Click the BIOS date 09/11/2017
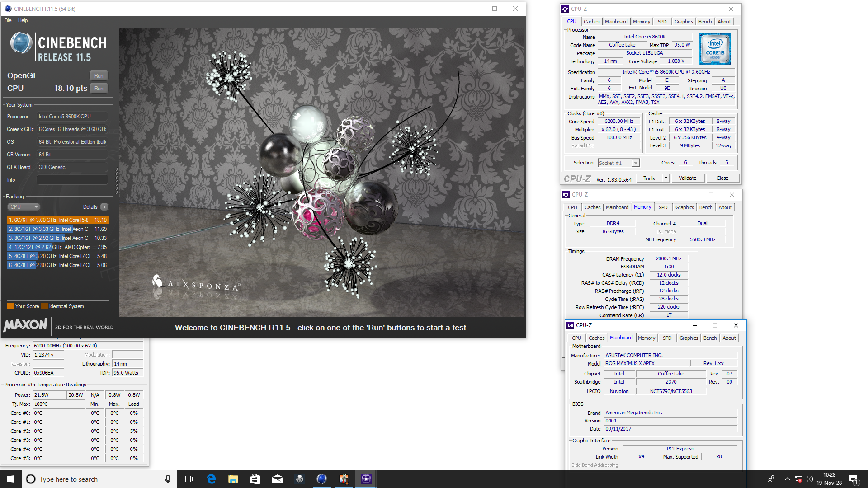Viewport: 868px width, 488px height. point(670,429)
